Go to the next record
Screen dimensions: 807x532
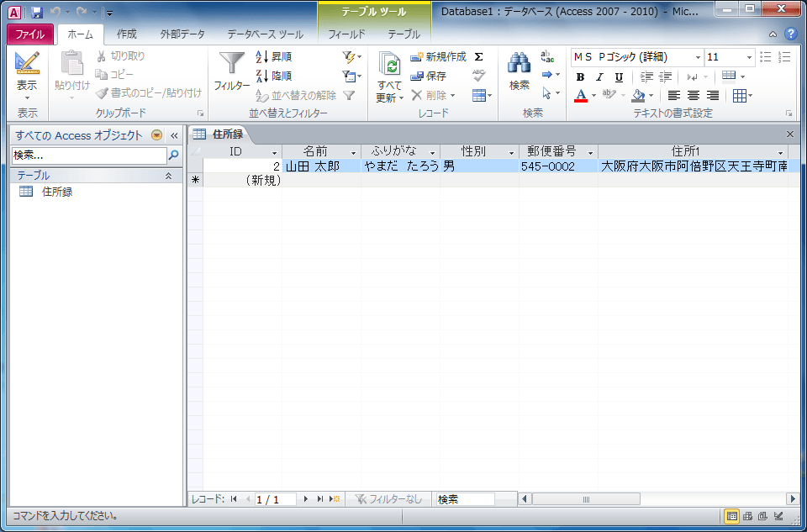(x=306, y=499)
